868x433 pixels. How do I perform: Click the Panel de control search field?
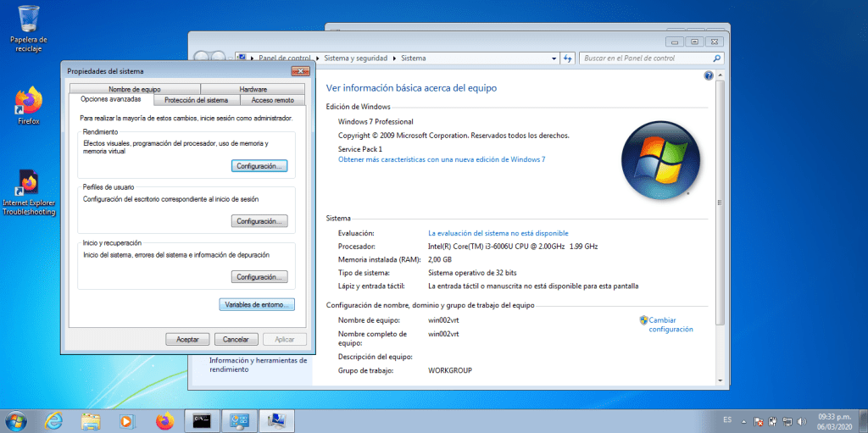pos(646,58)
